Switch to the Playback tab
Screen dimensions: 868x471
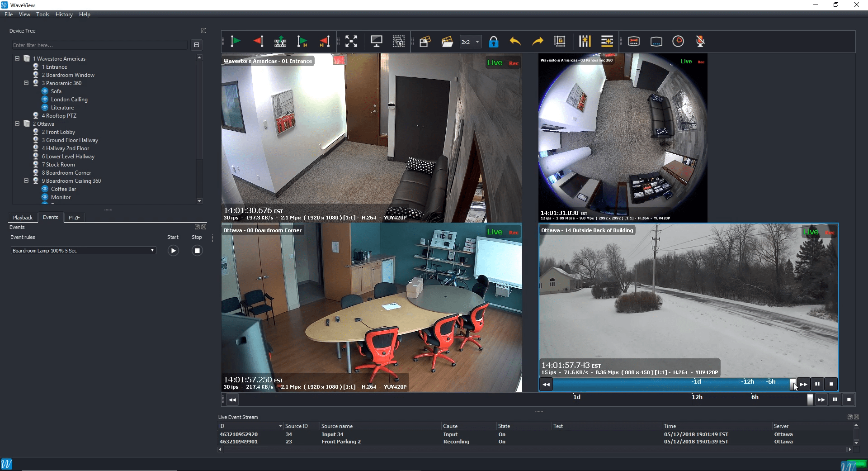[23, 218]
